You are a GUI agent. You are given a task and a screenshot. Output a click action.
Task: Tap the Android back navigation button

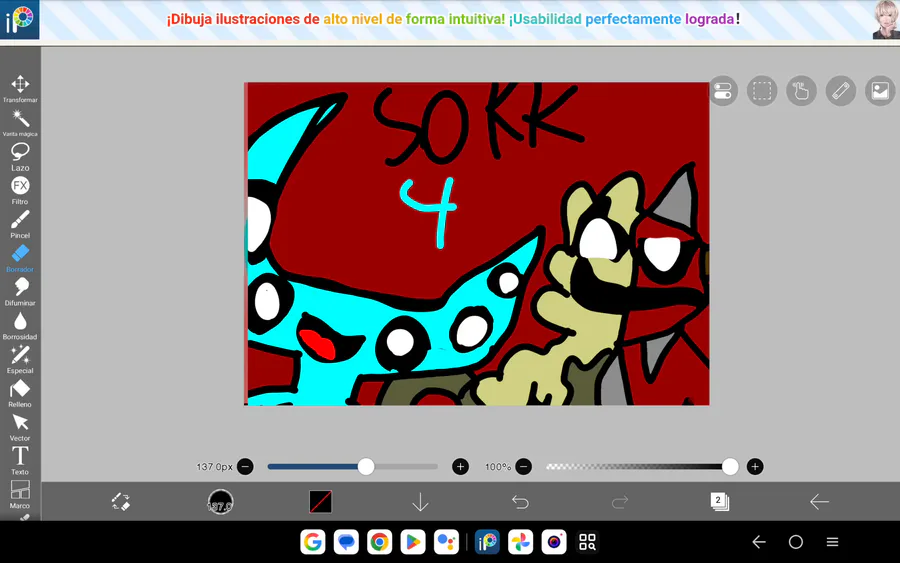759,542
